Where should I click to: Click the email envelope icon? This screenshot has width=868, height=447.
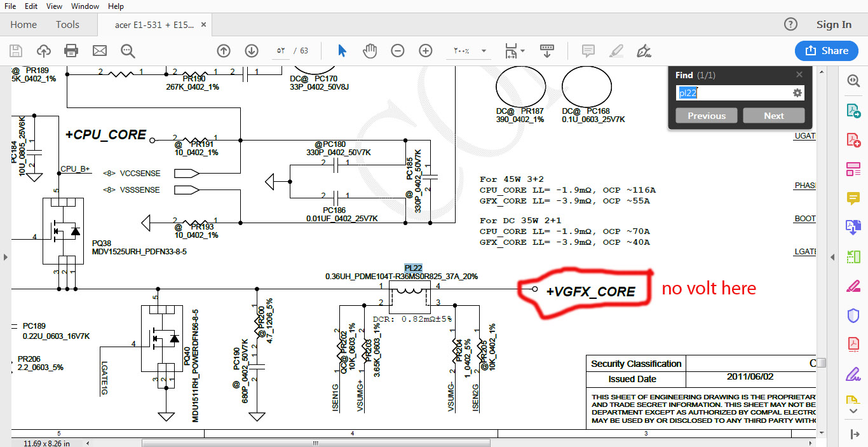click(100, 51)
